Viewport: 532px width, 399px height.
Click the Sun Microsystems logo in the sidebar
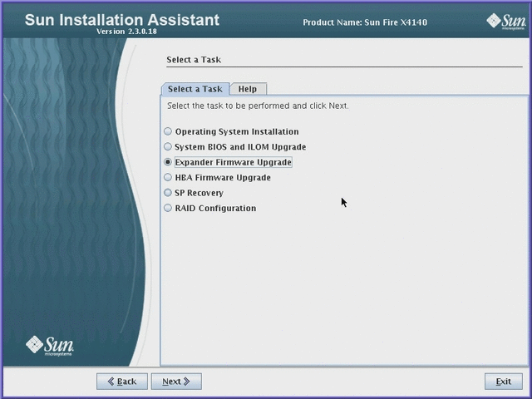point(50,346)
